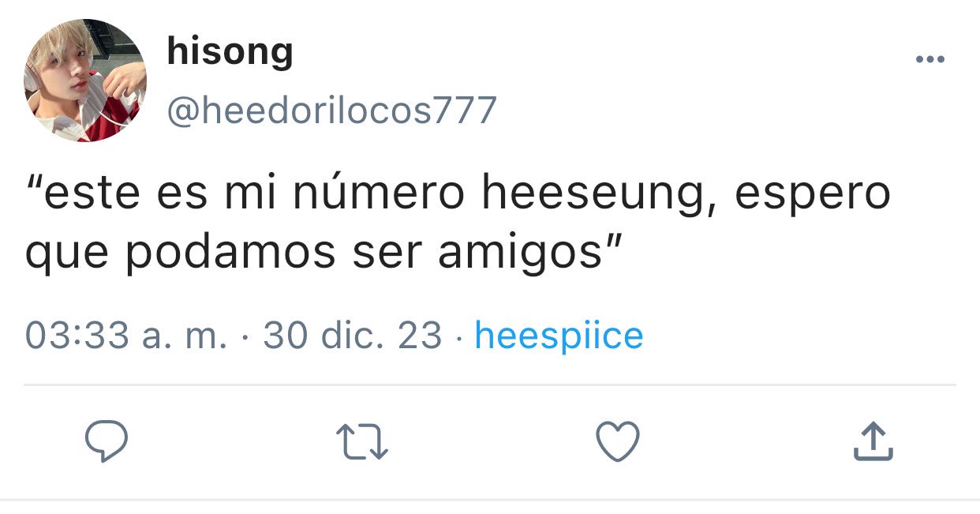Open the share sheet with upload arrow icon
980x514 pixels.
coord(873,441)
